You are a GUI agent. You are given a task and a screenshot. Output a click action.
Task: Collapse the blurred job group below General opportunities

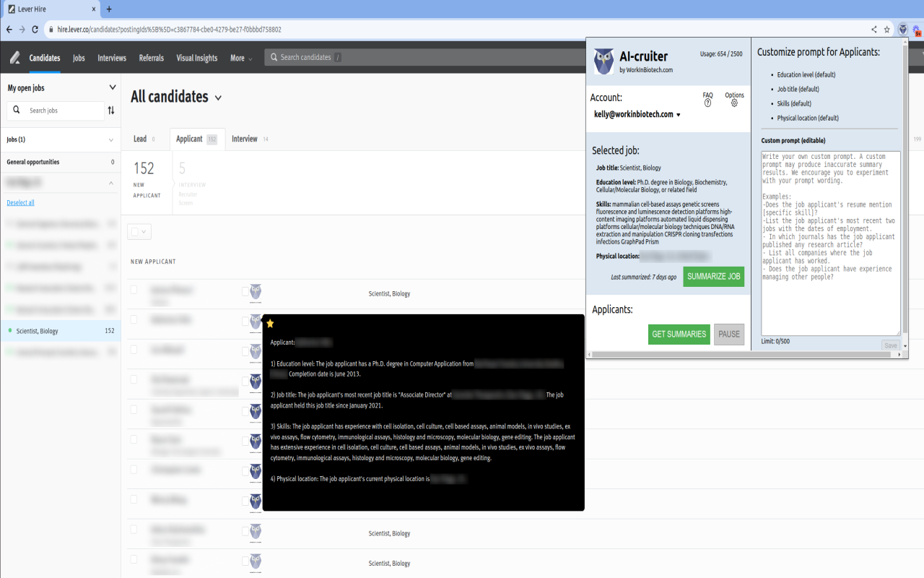110,184
